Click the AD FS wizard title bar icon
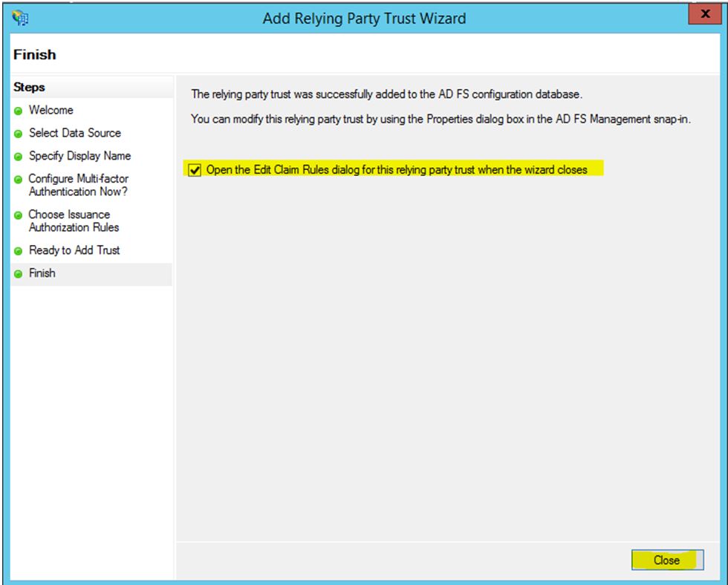 click(20, 18)
